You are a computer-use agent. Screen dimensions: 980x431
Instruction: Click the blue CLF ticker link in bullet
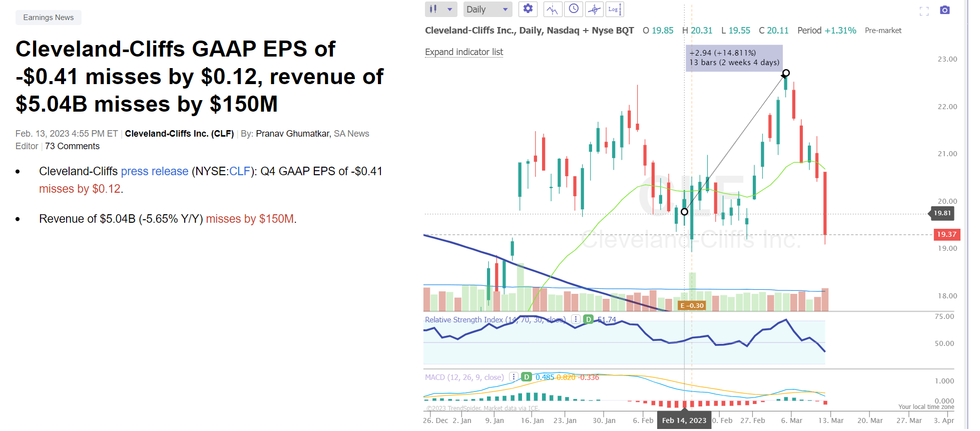click(240, 171)
